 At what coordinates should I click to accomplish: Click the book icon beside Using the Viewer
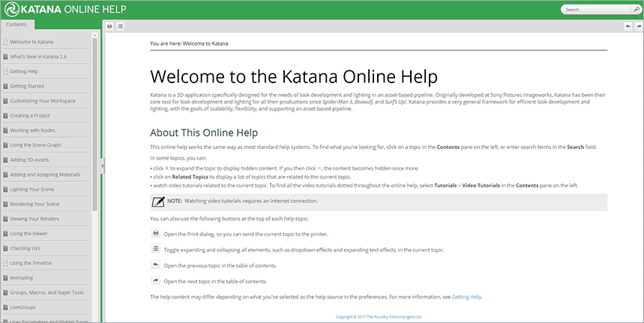click(6, 234)
